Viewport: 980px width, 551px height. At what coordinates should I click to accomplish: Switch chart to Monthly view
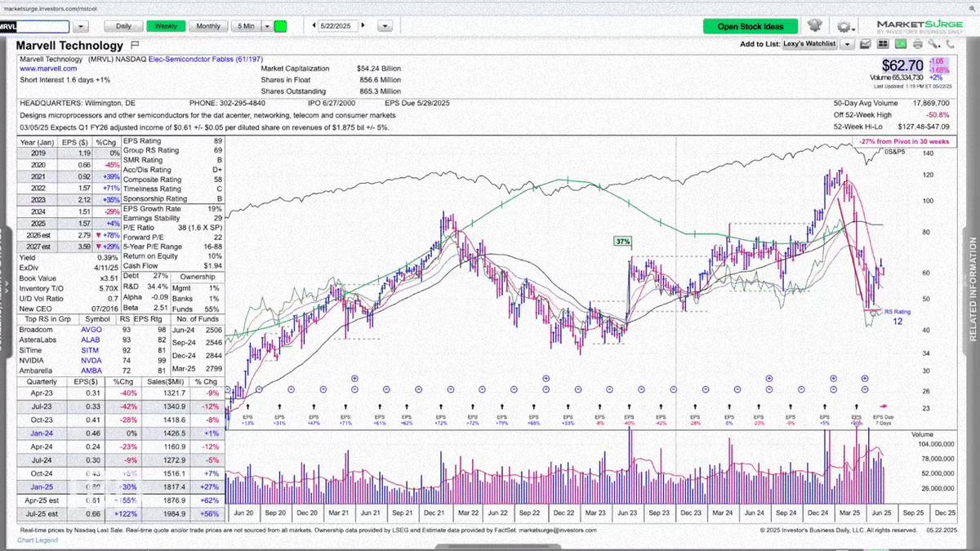[208, 26]
